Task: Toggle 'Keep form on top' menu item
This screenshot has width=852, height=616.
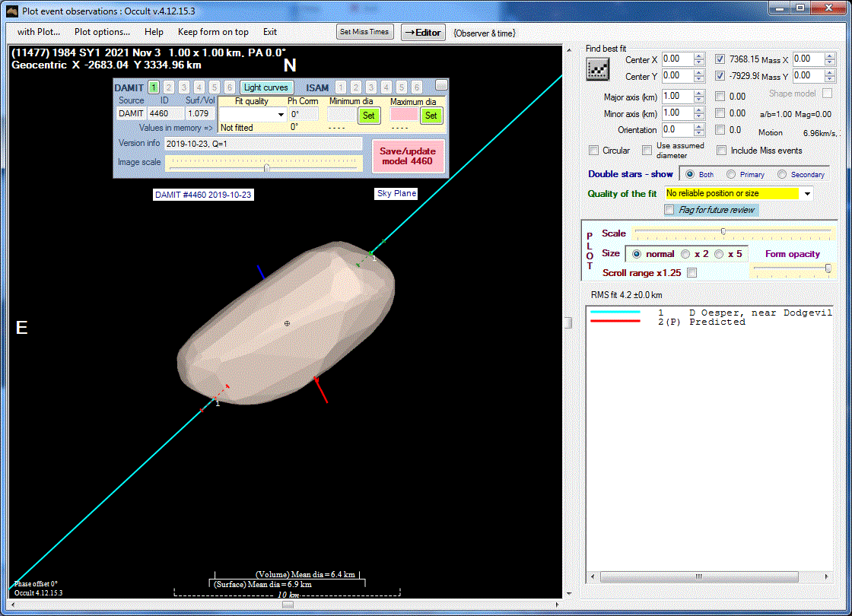Action: point(213,32)
